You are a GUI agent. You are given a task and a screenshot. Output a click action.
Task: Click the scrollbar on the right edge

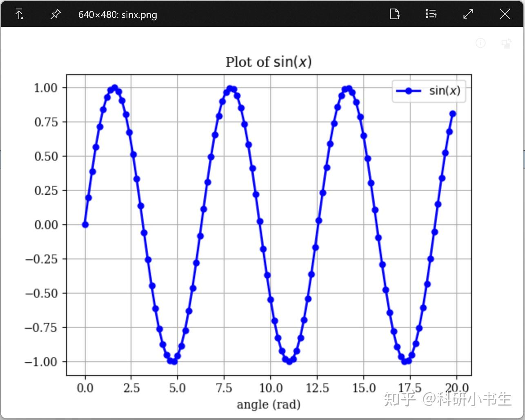523,159
